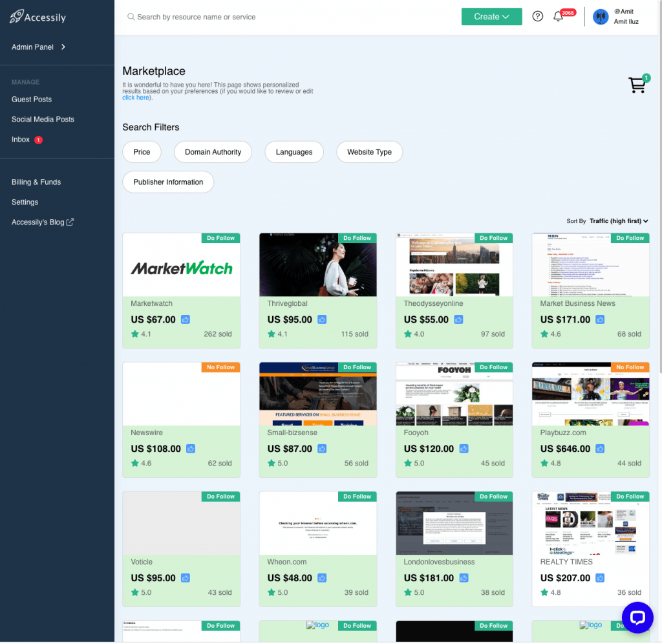Screen dimensions: 662x644
Task: Open Inbox in sidebar
Action: tap(20, 140)
